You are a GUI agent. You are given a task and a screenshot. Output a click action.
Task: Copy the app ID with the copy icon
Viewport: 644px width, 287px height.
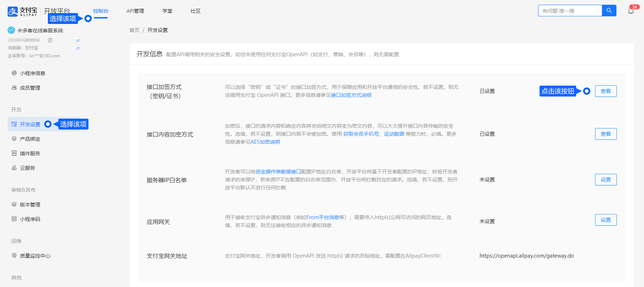pyautogui.click(x=50, y=40)
